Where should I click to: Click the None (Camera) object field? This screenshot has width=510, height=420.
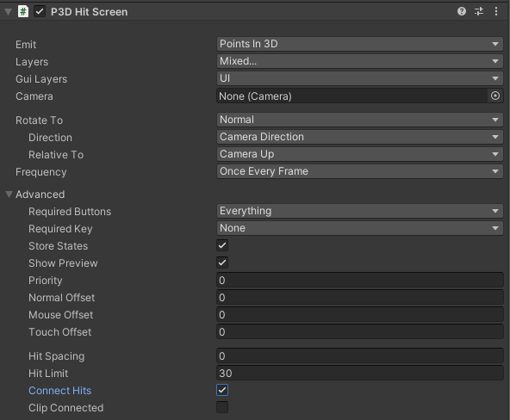tap(352, 96)
